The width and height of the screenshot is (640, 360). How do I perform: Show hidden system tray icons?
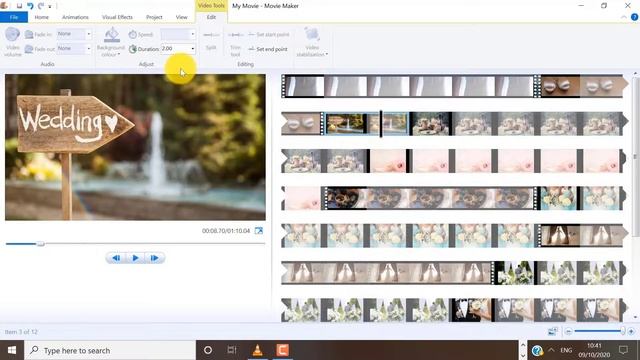(551, 350)
